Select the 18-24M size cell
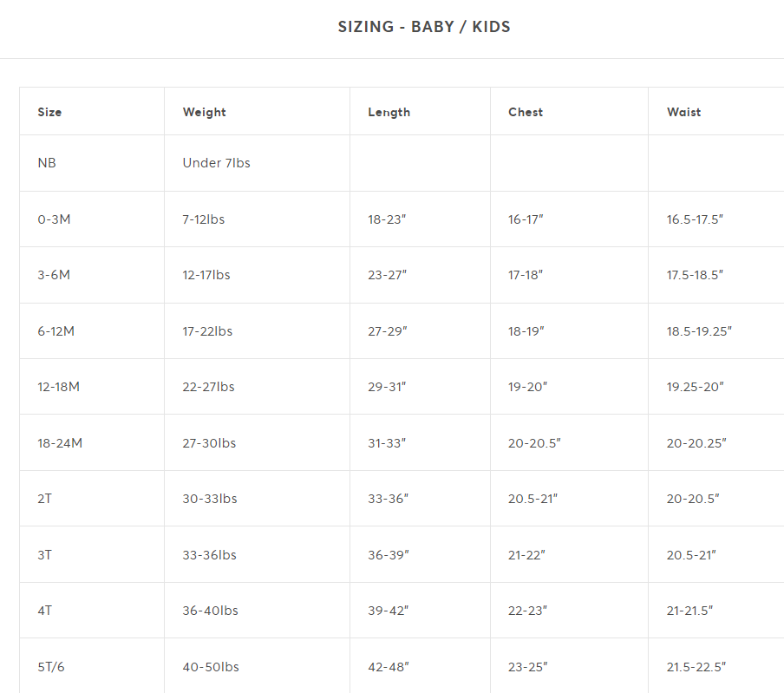 tap(60, 443)
